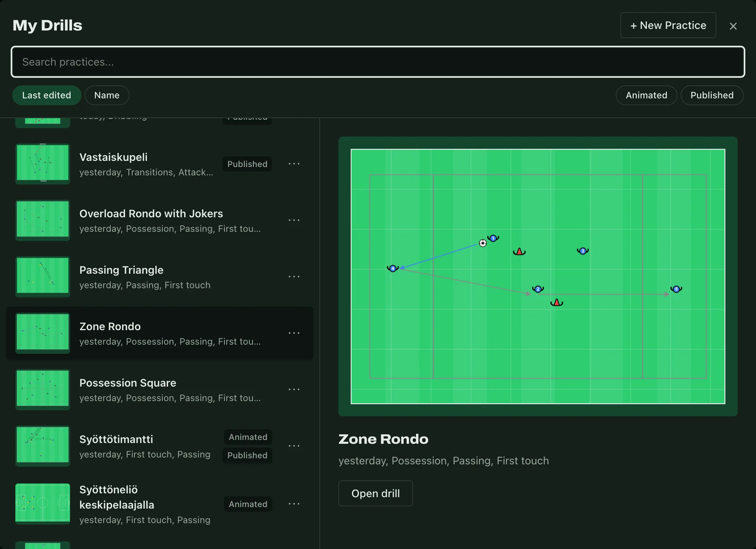
Task: Select the Overload Rondo with Jokers thumbnail
Action: click(x=43, y=220)
